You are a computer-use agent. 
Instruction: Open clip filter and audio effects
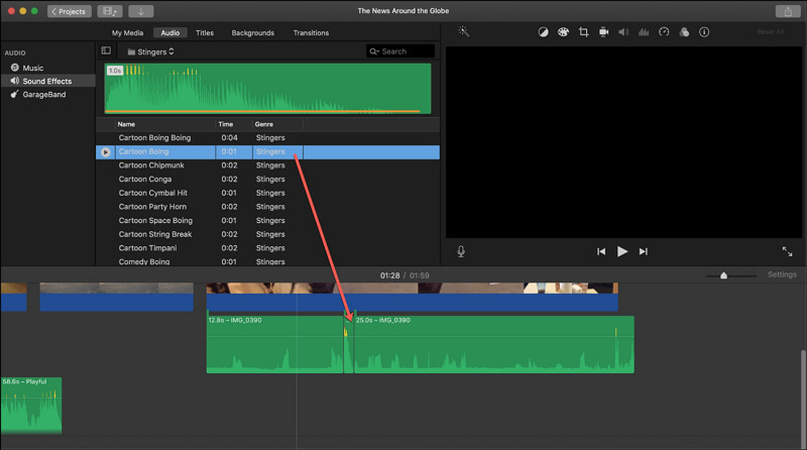coord(684,32)
